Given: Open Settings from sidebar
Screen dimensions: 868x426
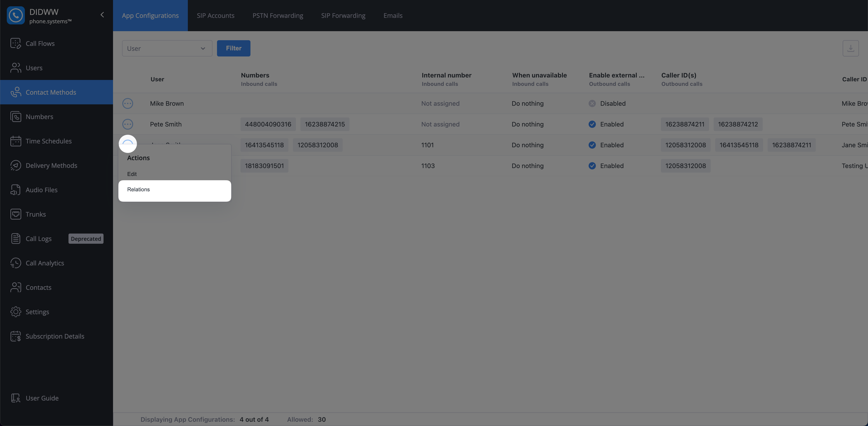Looking at the screenshot, I should click(x=57, y=312).
